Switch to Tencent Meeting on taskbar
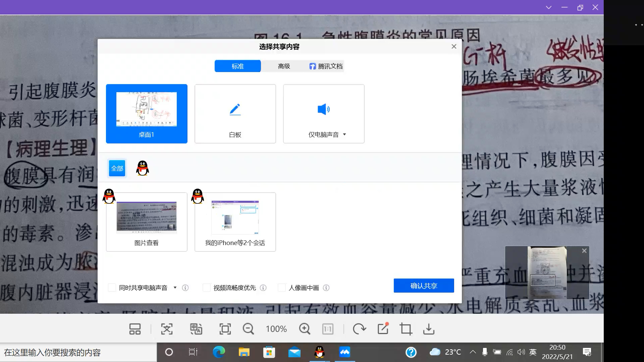Screen dimensions: 644x362 click(x=344, y=352)
